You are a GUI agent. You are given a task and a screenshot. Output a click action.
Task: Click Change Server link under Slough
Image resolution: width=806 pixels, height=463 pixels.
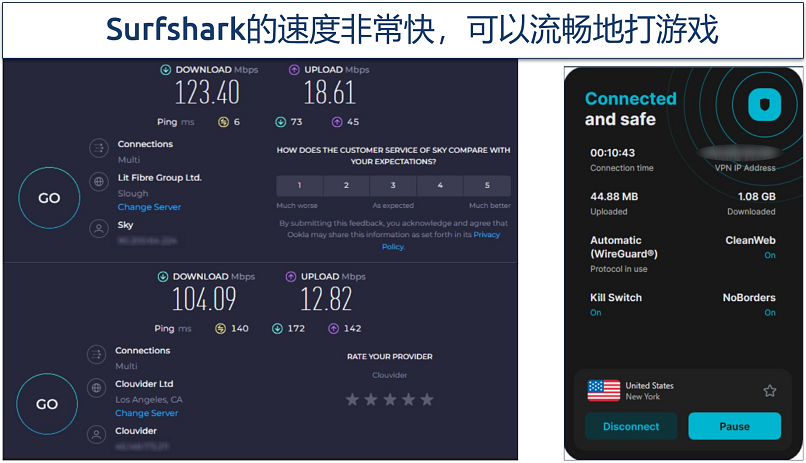click(149, 207)
